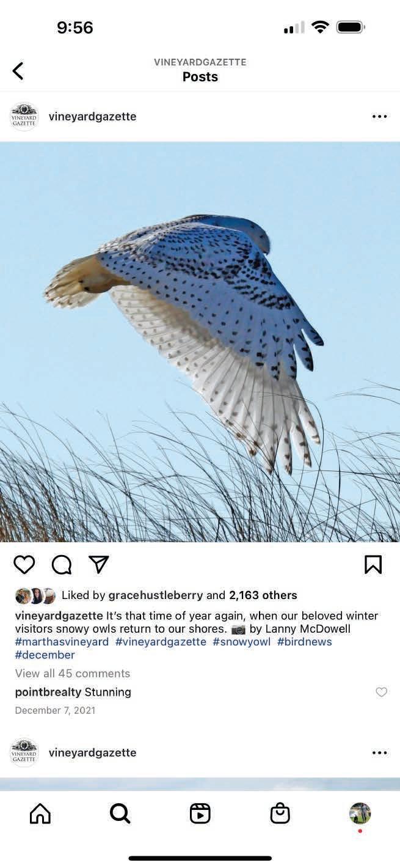
Task: Go to Home tab
Action: pyautogui.click(x=40, y=814)
